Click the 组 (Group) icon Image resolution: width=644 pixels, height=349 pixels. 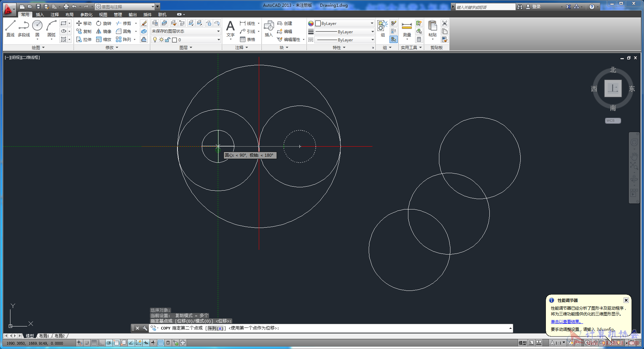pos(383,28)
